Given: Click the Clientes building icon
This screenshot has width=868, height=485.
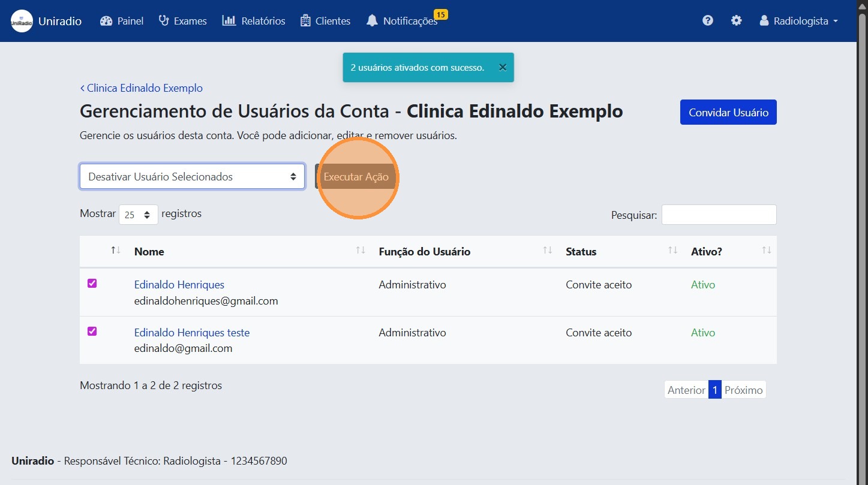Looking at the screenshot, I should (x=306, y=20).
